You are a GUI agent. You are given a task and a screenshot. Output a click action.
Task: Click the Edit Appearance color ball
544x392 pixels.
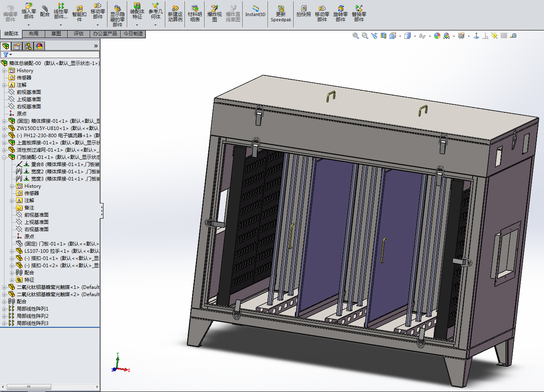pyautogui.click(x=437, y=36)
